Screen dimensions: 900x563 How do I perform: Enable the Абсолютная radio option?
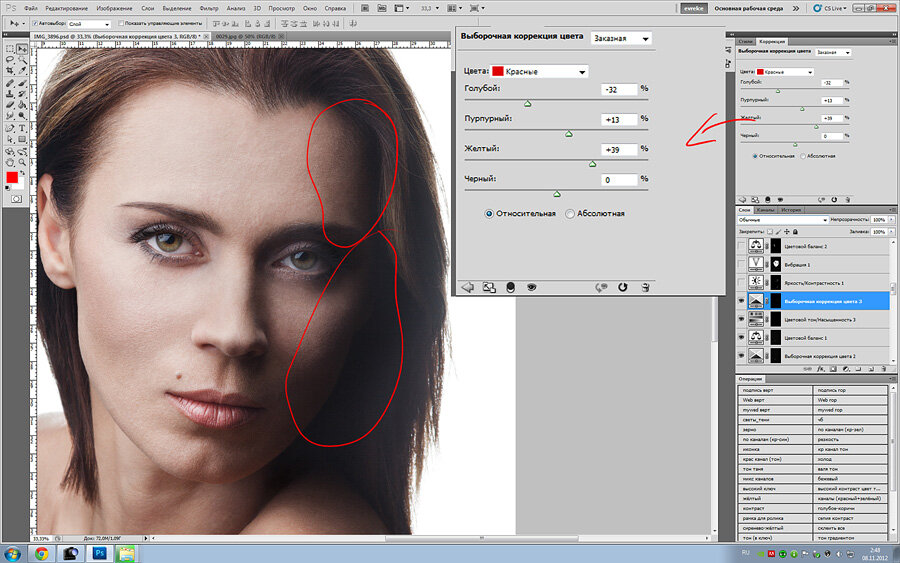[570, 213]
